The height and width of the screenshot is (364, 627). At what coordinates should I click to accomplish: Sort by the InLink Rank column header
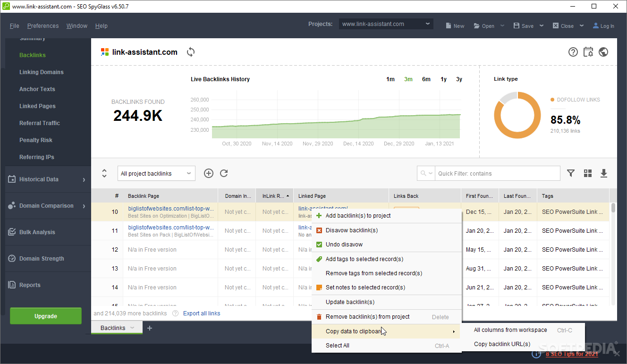pyautogui.click(x=275, y=196)
